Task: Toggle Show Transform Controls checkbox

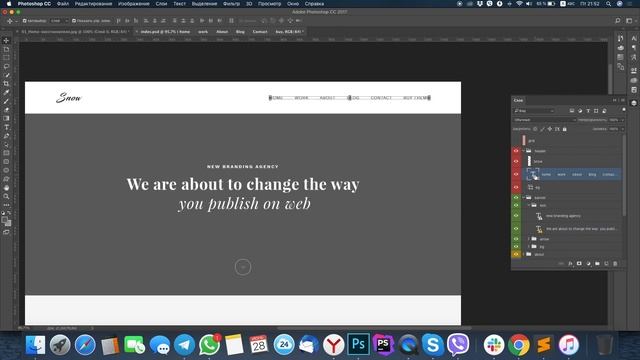Action: [74, 20]
